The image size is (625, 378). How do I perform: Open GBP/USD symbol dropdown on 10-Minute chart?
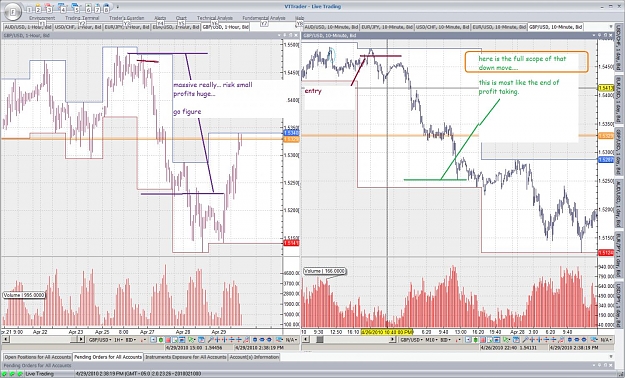coord(411,340)
